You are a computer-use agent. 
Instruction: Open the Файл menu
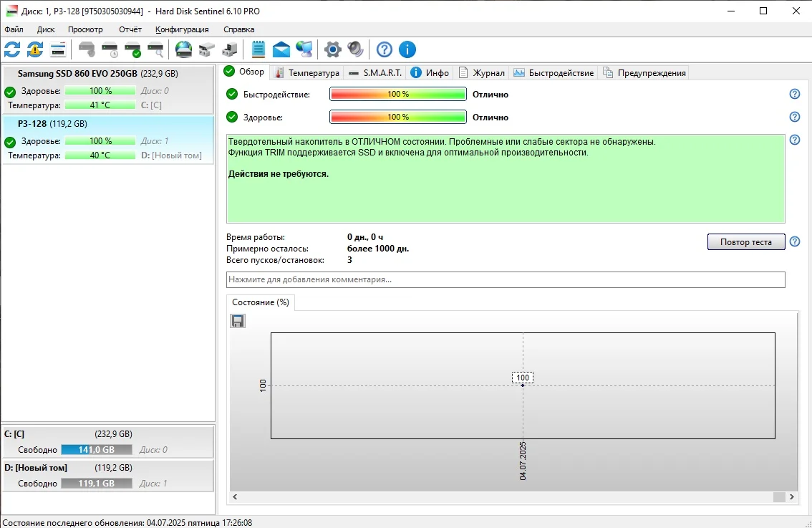pyautogui.click(x=14, y=29)
